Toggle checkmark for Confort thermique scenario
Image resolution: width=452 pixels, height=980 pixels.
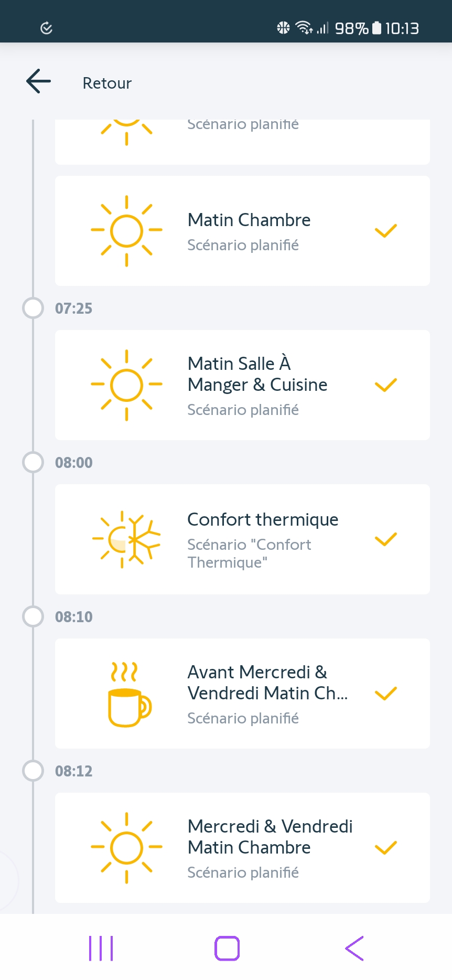pyautogui.click(x=386, y=539)
